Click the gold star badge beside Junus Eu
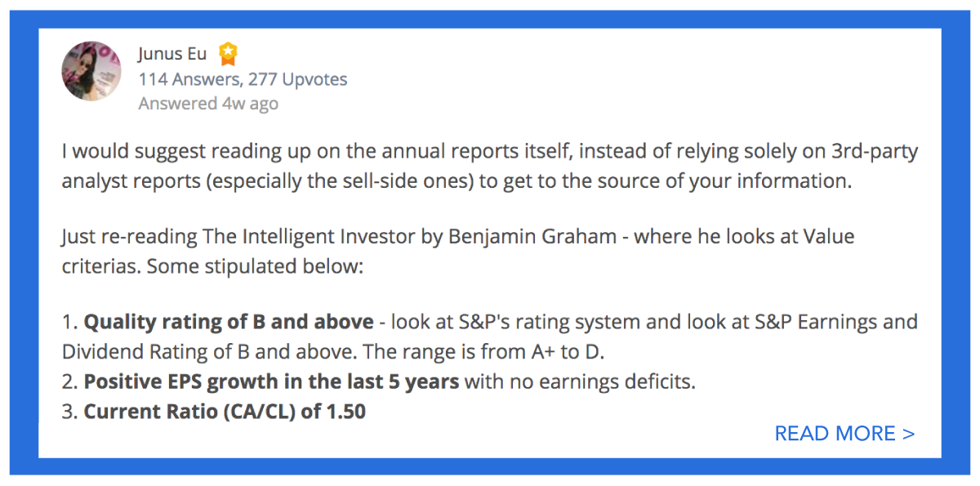980x486 pixels. pyautogui.click(x=229, y=56)
